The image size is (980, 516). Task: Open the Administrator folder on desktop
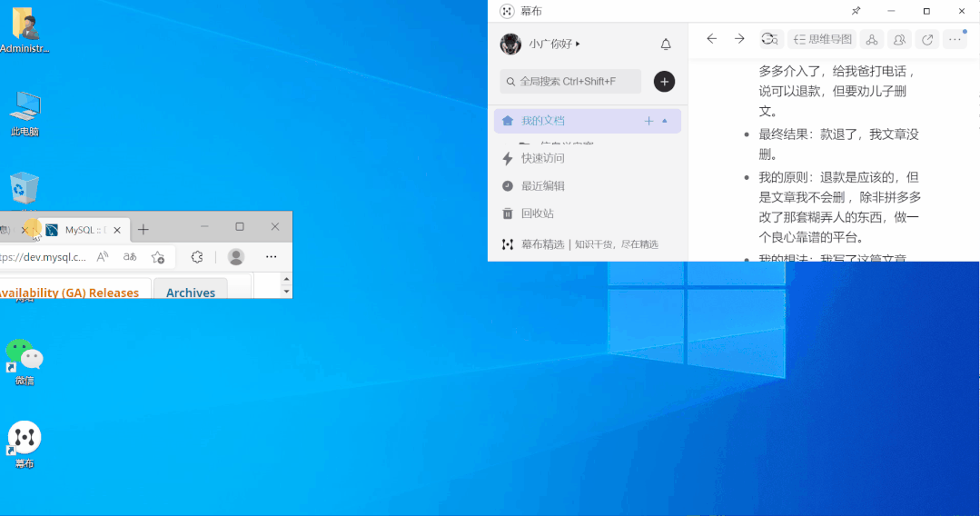tap(25, 30)
